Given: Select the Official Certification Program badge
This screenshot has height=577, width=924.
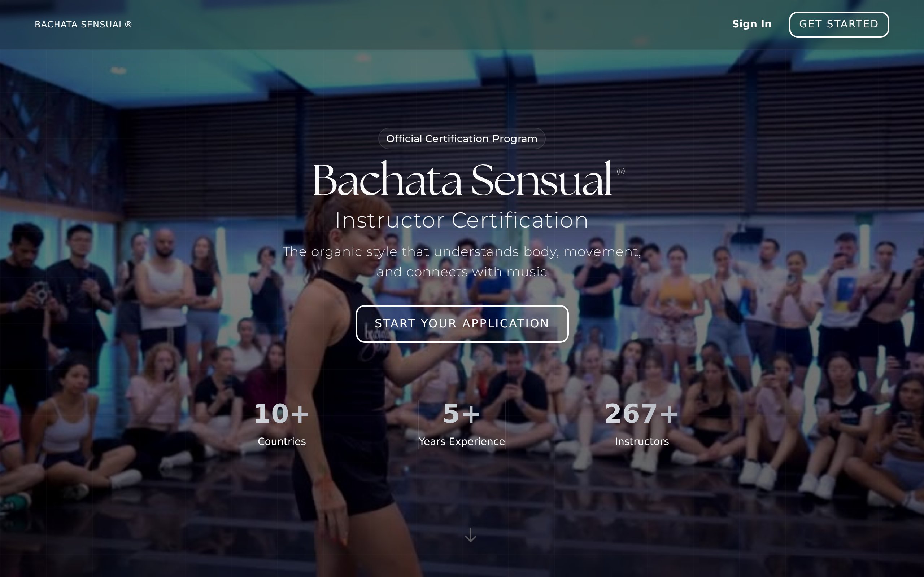Looking at the screenshot, I should (462, 138).
